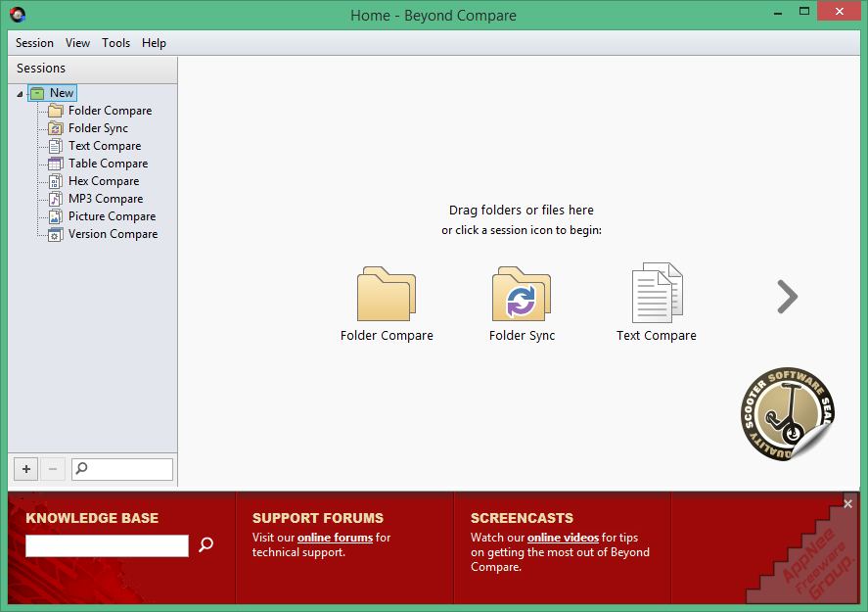
Task: Click the Sessions panel header
Action: (x=92, y=69)
